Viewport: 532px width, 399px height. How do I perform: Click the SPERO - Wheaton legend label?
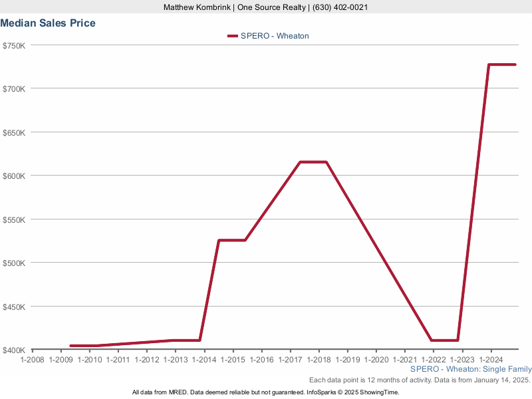pos(275,36)
